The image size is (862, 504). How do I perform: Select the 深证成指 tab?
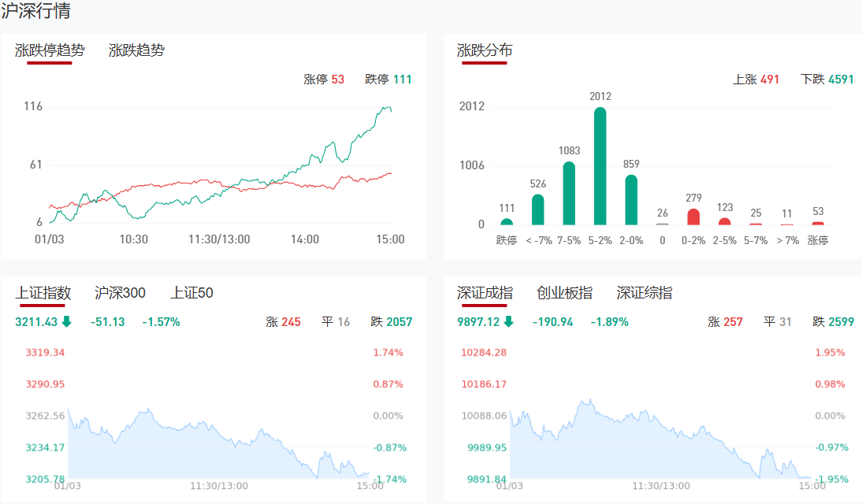(485, 293)
